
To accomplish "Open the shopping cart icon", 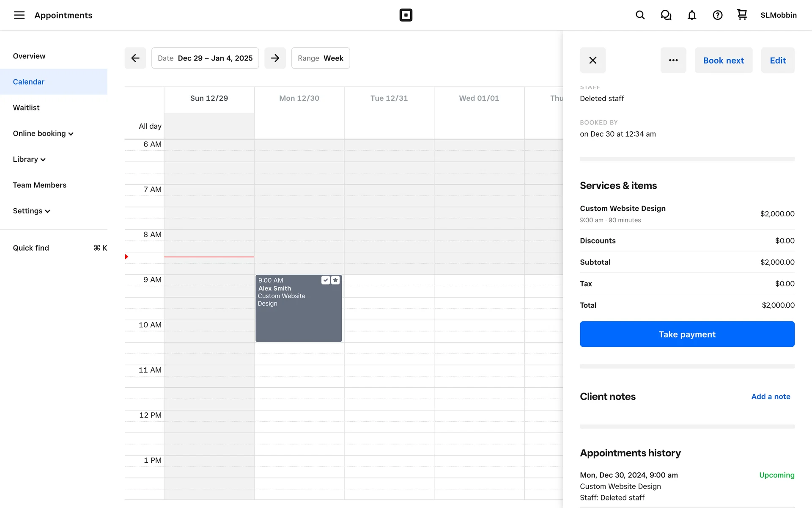I will (742, 15).
